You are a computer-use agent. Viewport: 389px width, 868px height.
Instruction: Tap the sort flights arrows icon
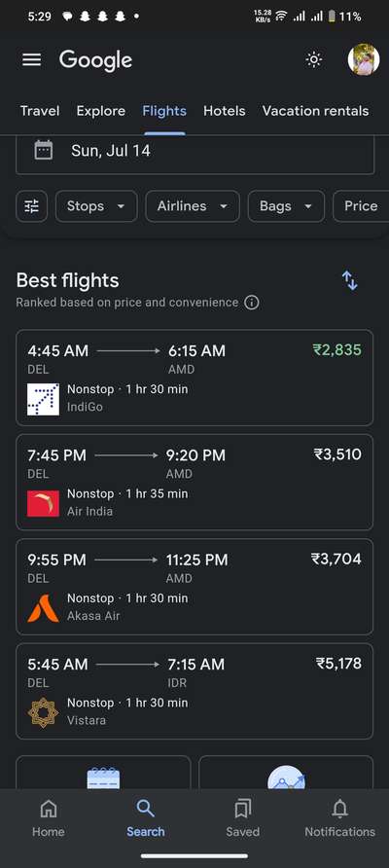[x=350, y=280]
